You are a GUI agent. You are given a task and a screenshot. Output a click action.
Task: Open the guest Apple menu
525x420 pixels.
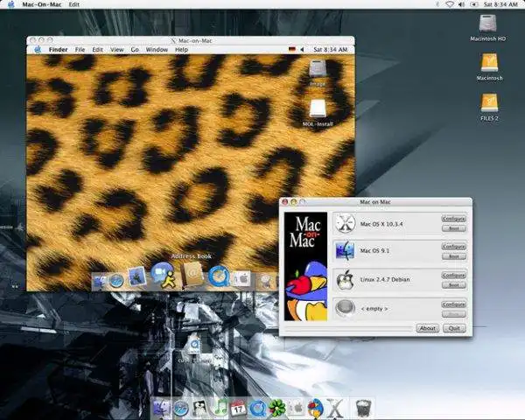coord(38,50)
